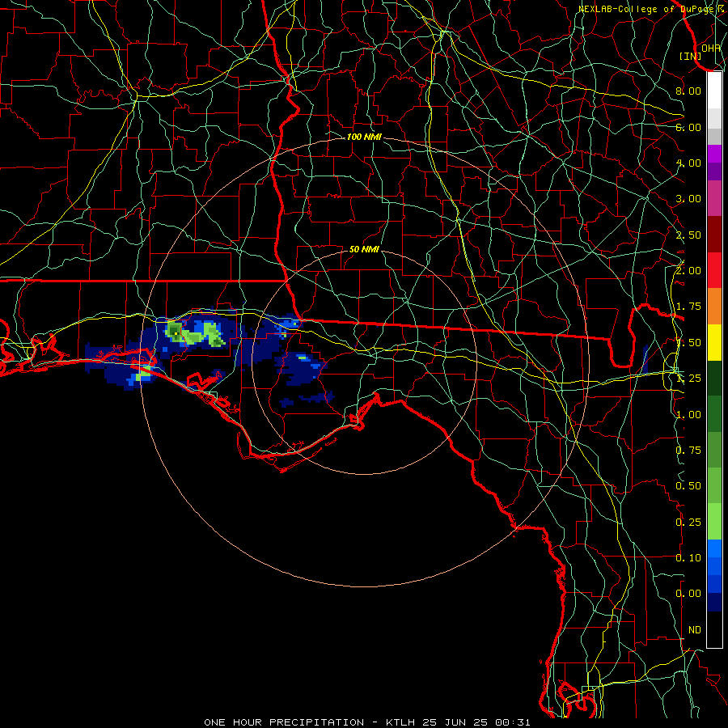Pick the bright red legend swatch near 2.00

[x=714, y=270]
